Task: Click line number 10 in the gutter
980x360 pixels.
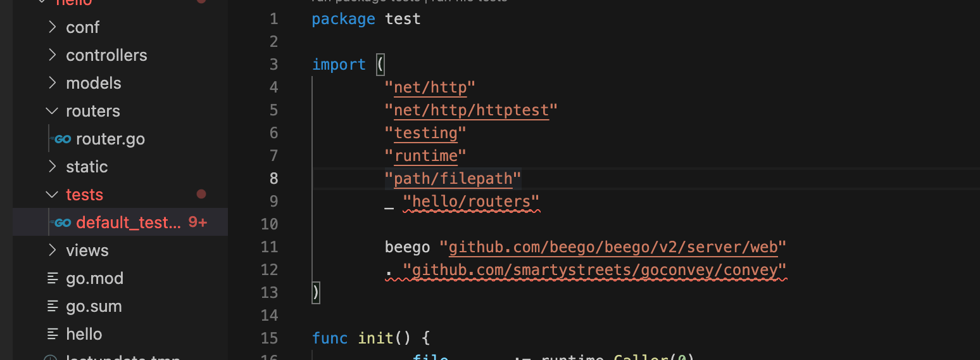Action: pos(269,224)
